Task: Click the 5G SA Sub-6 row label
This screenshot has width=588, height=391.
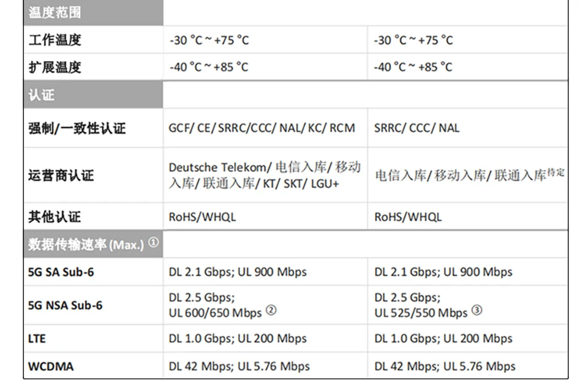Action: (x=61, y=272)
